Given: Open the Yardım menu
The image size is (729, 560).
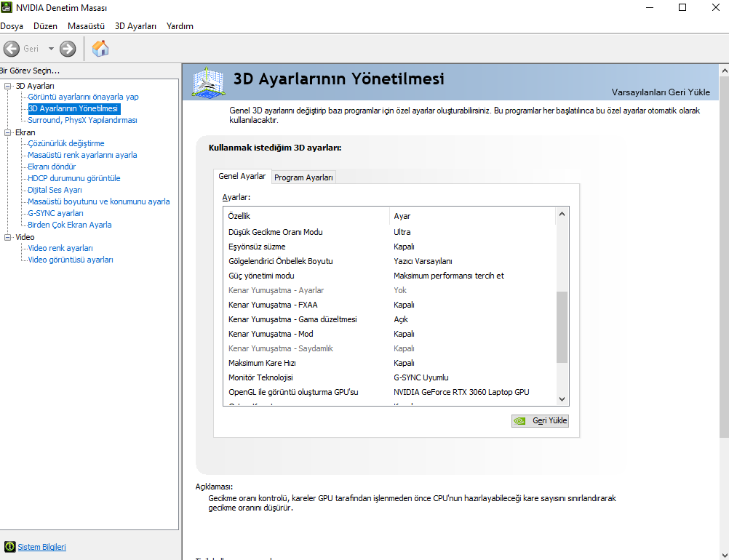Looking at the screenshot, I should pyautogui.click(x=180, y=26).
